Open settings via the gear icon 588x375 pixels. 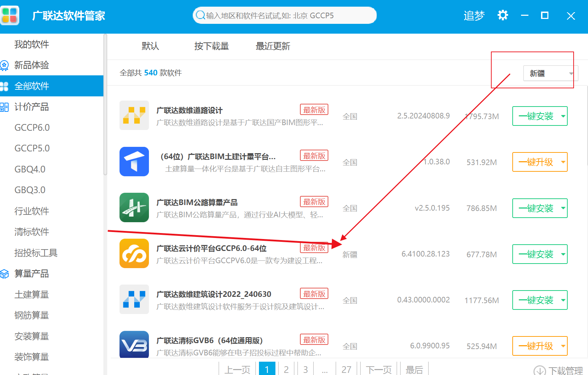click(502, 15)
